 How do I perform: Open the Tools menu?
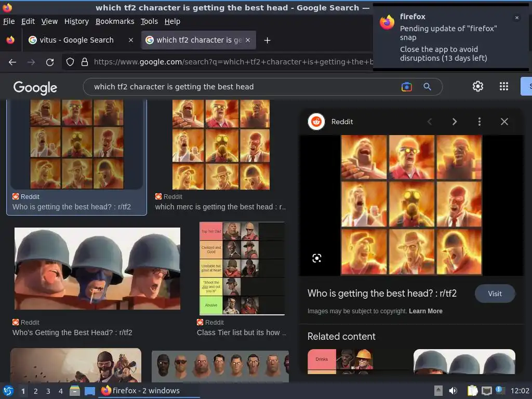point(149,21)
